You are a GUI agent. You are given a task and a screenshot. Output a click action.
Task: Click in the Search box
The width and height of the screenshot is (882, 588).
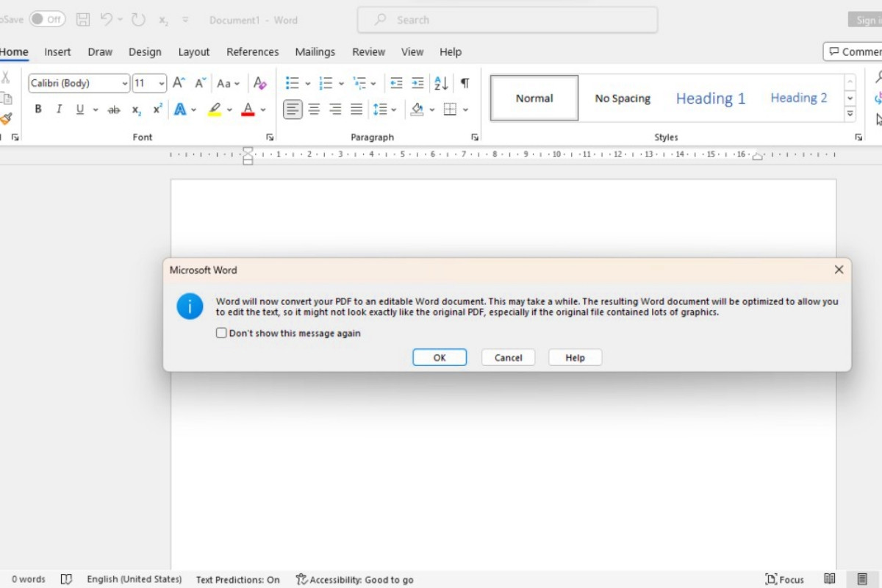pyautogui.click(x=507, y=20)
